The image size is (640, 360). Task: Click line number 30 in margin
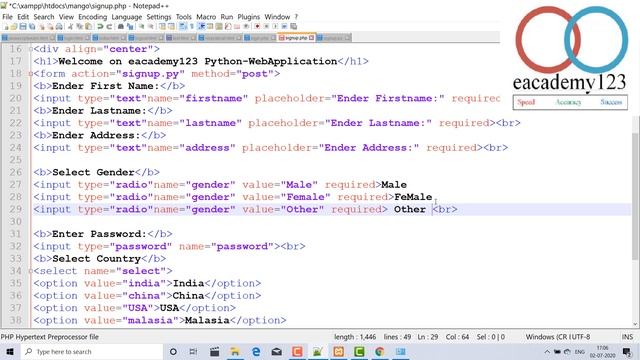pyautogui.click(x=16, y=222)
